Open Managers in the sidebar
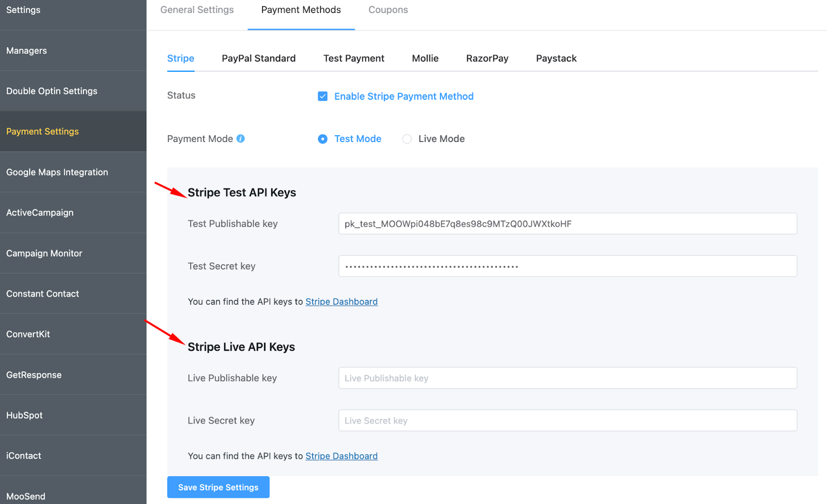Viewport: 827px width, 504px height. coord(73,51)
